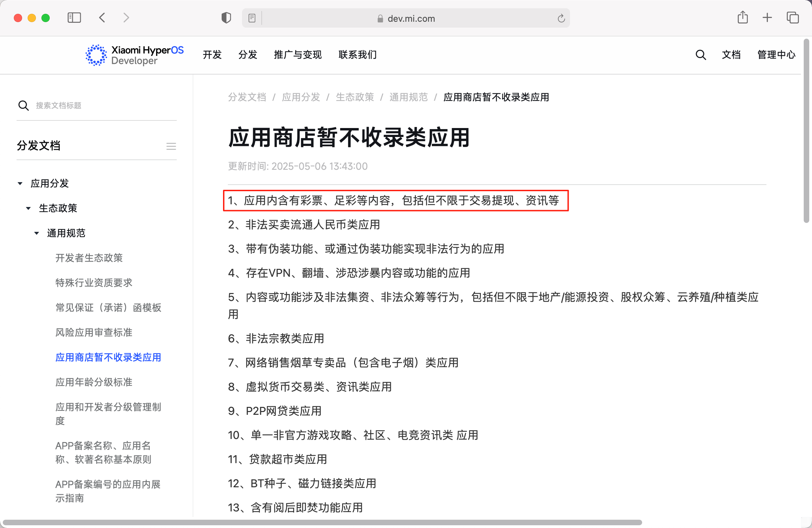Open the Share menu icon in Safari toolbar
The width and height of the screenshot is (812, 528).
point(742,18)
